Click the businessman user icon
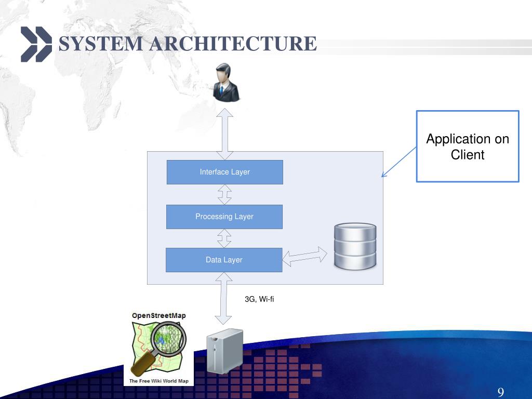Image resolution: width=532 pixels, height=399 pixels. [227, 82]
